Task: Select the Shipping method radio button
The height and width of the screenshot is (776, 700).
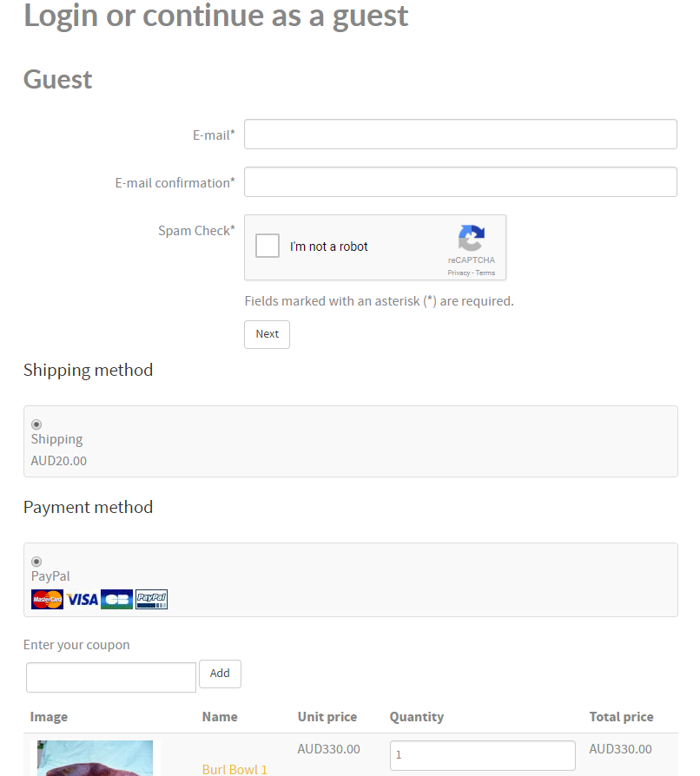Action: pos(36,424)
